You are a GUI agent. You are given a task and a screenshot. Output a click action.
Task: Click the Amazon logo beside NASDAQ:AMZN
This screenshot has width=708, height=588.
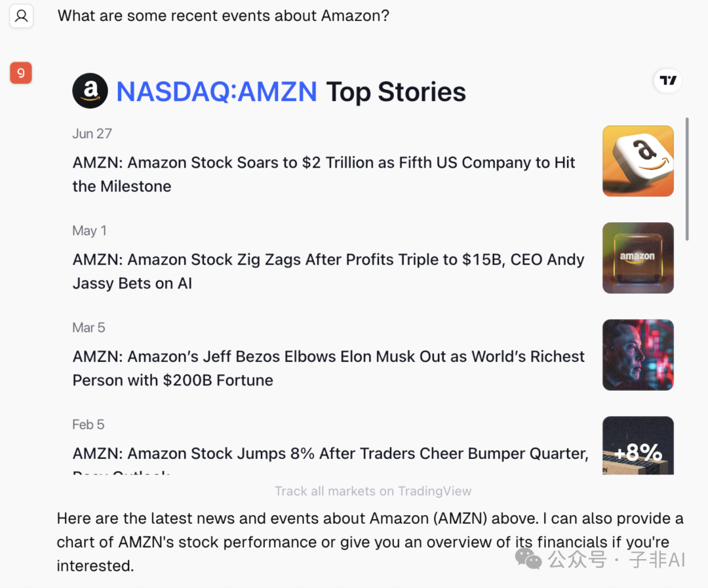(90, 90)
